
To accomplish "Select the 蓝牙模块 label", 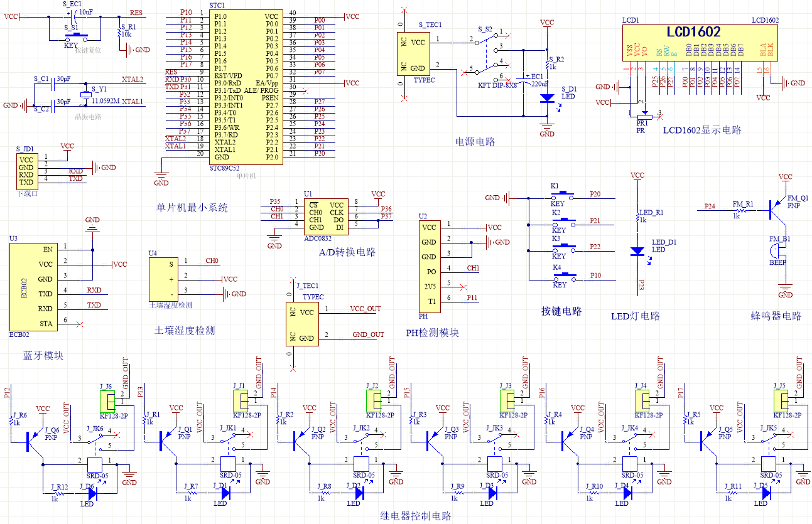I will click(43, 355).
